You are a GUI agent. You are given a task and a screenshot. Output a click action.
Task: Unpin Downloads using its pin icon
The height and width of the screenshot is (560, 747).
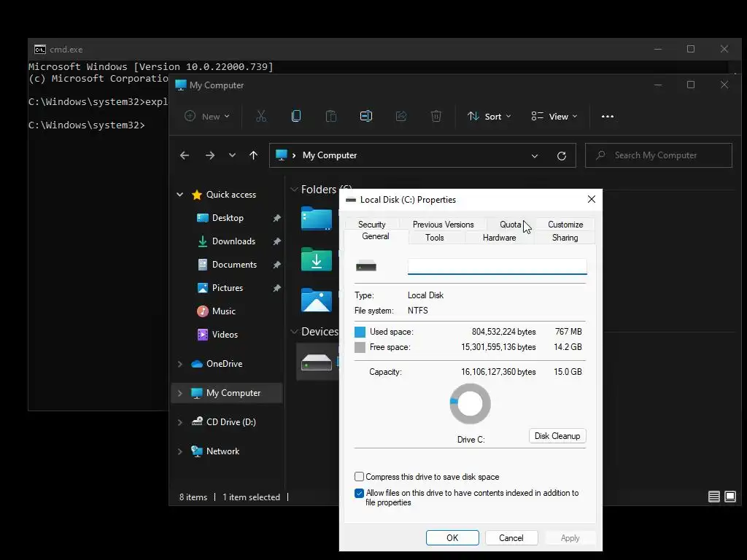pyautogui.click(x=276, y=241)
